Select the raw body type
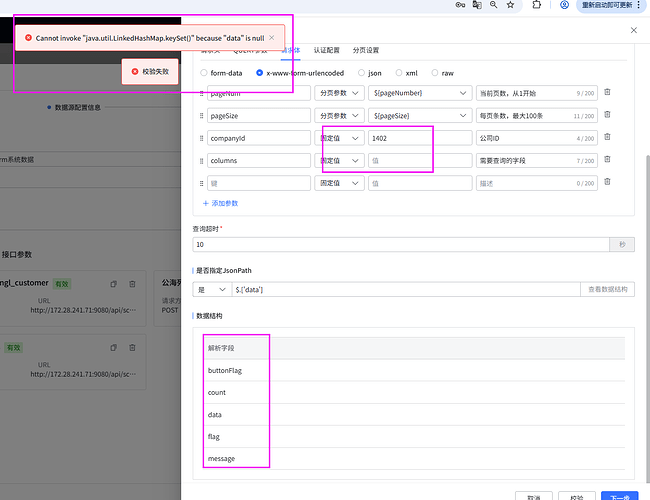 point(435,73)
